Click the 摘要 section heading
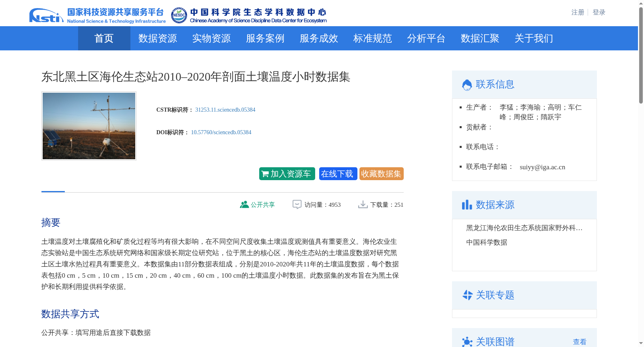The image size is (644, 347). [x=51, y=222]
